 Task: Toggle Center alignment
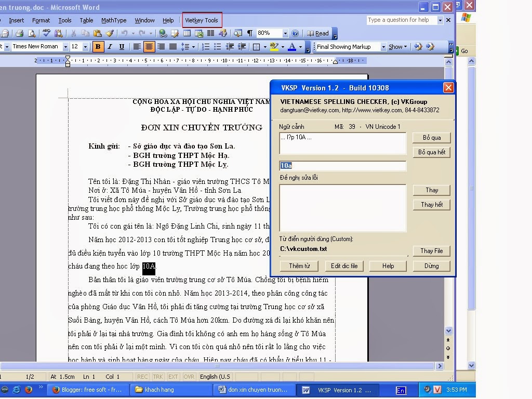149,47
